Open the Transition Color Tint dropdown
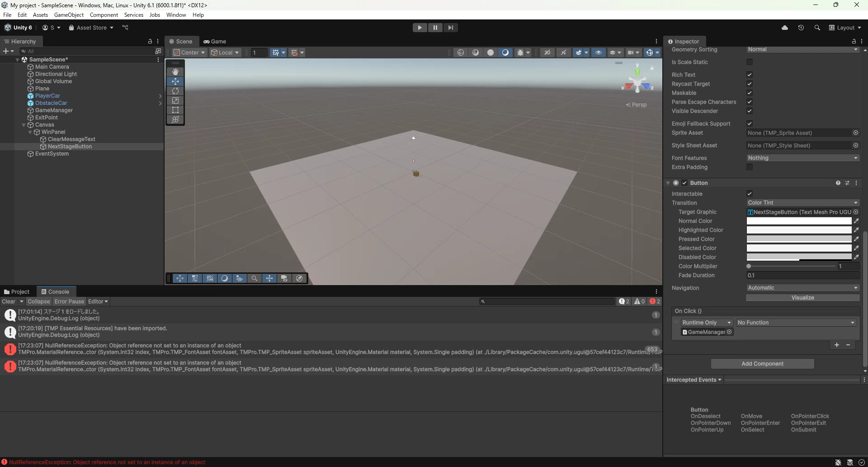This screenshot has height=467, width=868. click(802, 203)
